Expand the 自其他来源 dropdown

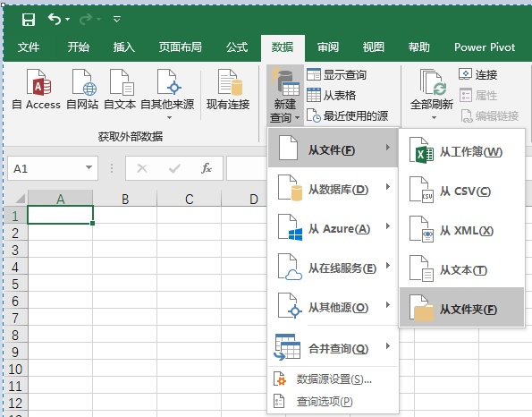tap(169, 118)
